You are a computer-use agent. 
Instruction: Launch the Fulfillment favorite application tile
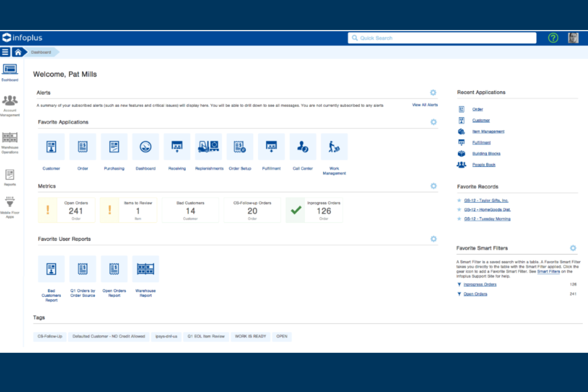[x=271, y=147]
